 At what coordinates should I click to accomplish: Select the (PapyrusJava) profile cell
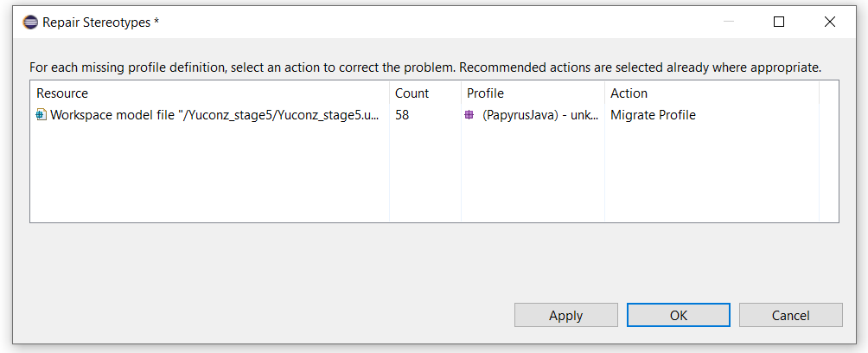pos(533,115)
